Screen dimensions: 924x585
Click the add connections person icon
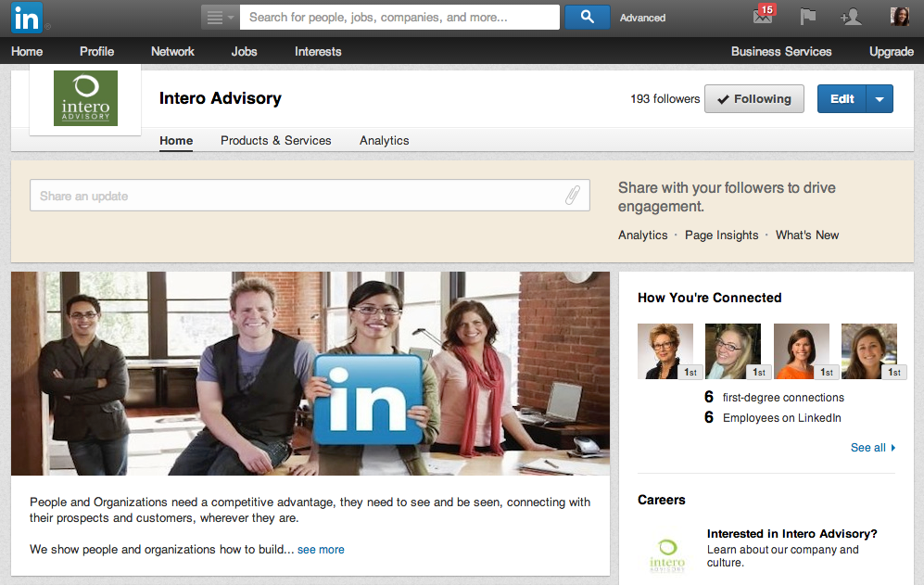pyautogui.click(x=852, y=17)
